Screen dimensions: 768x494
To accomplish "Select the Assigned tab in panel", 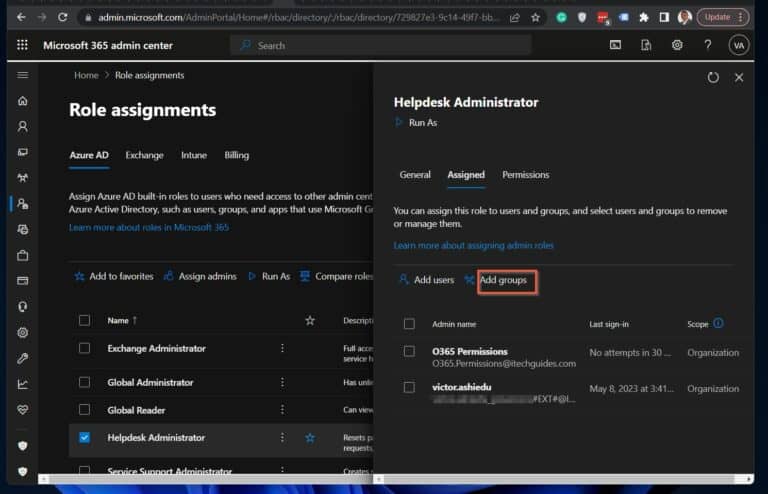I will [x=466, y=175].
